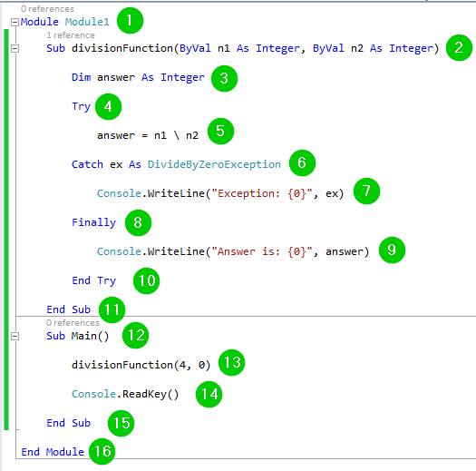Viewport: 476px width, 471px height.
Task: Collapse the divisionFunction Sub block
Action: point(15,48)
